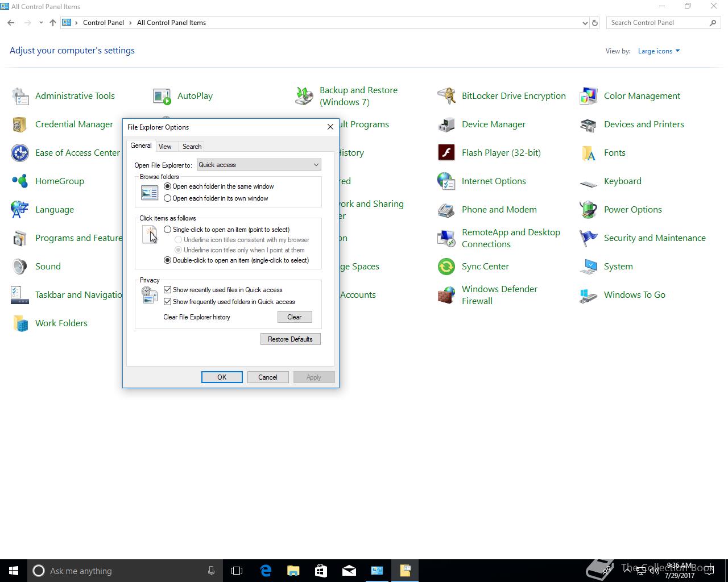Click the HomeGroup icon

point(20,181)
